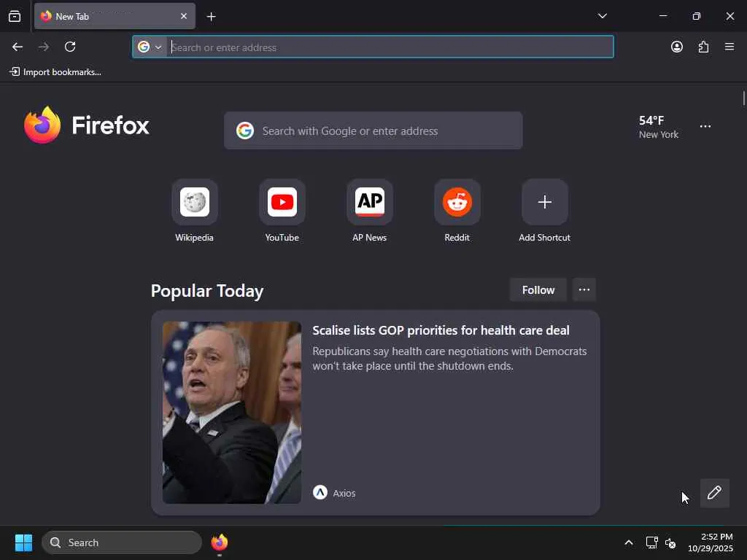The height and width of the screenshot is (560, 747).
Task: Show hidden system tray icons chevron
Action: point(628,542)
